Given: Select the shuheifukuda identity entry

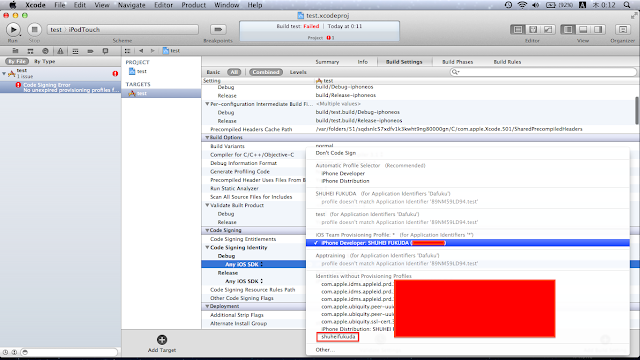Looking at the screenshot, I should coord(338,337).
